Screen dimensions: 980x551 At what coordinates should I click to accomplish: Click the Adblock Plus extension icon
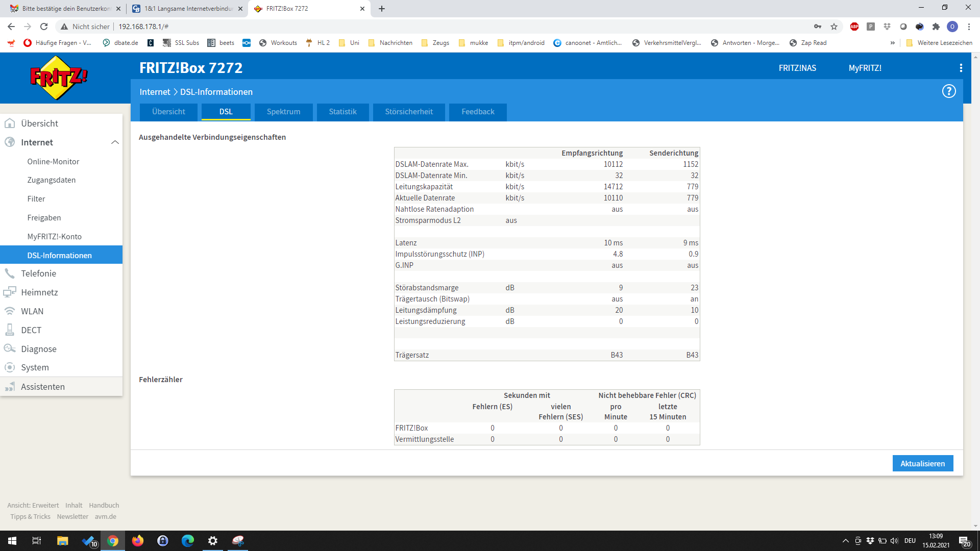tap(854, 27)
